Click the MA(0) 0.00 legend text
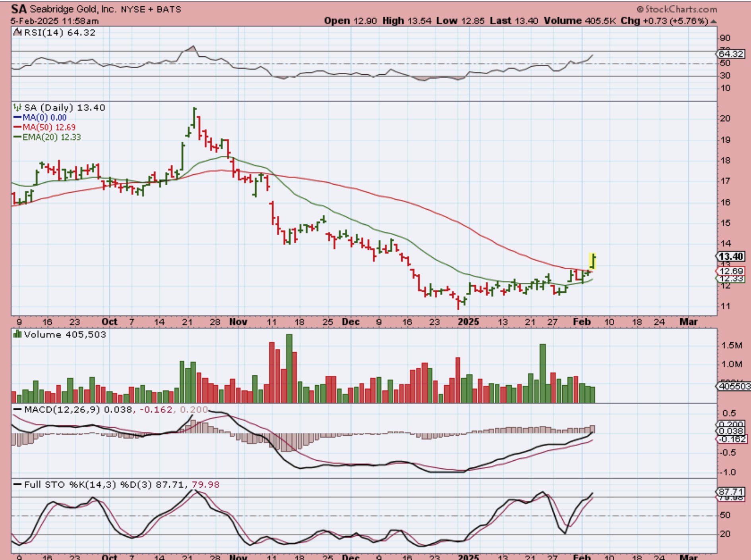Viewport: 751px width, 560px height. [45, 118]
